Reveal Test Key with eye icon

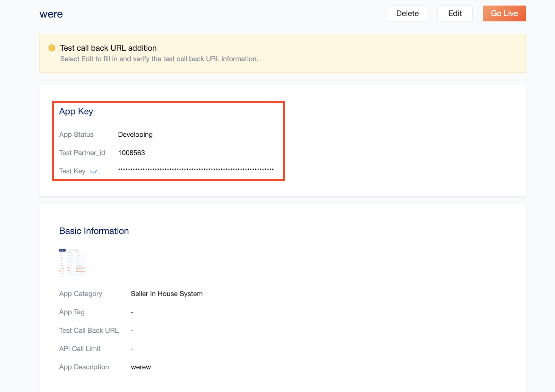pos(93,171)
